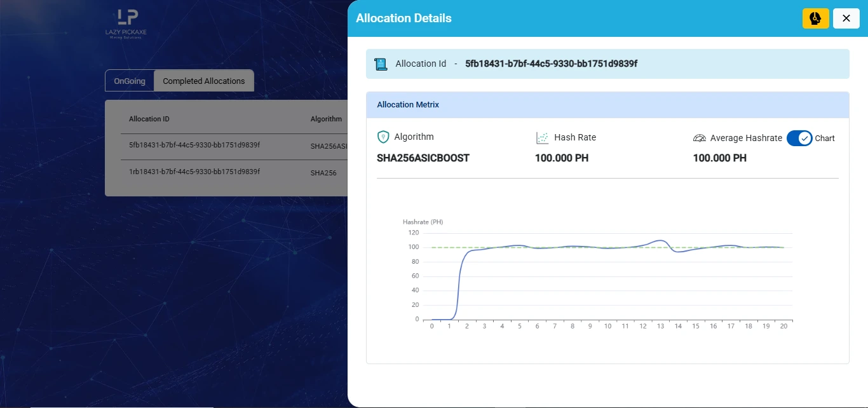Click the gauge icon beside Average Hashrate

(700, 138)
